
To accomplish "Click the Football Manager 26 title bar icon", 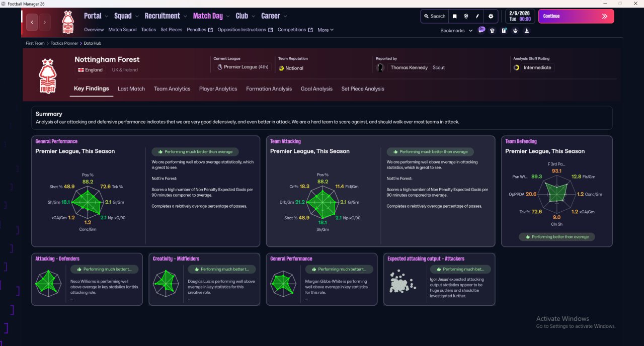I will coord(4,4).
